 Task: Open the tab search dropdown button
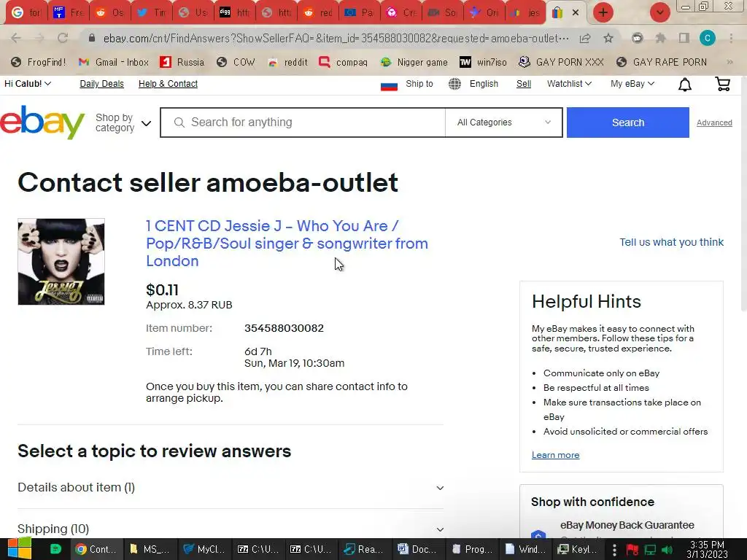[x=659, y=12]
